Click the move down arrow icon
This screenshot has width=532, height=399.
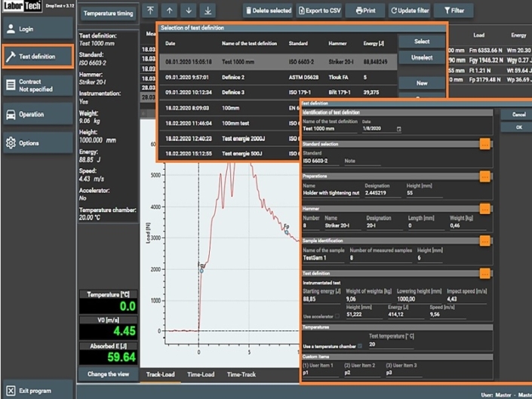(x=187, y=11)
